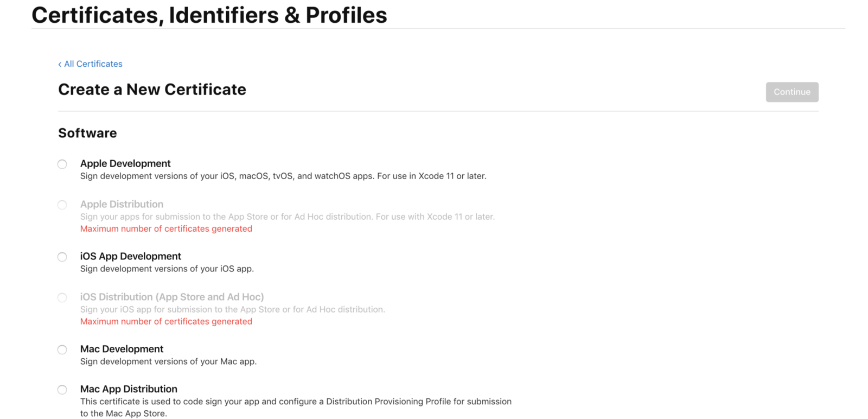Click the Certificates, Identifiers & Profiles page title

(x=209, y=15)
